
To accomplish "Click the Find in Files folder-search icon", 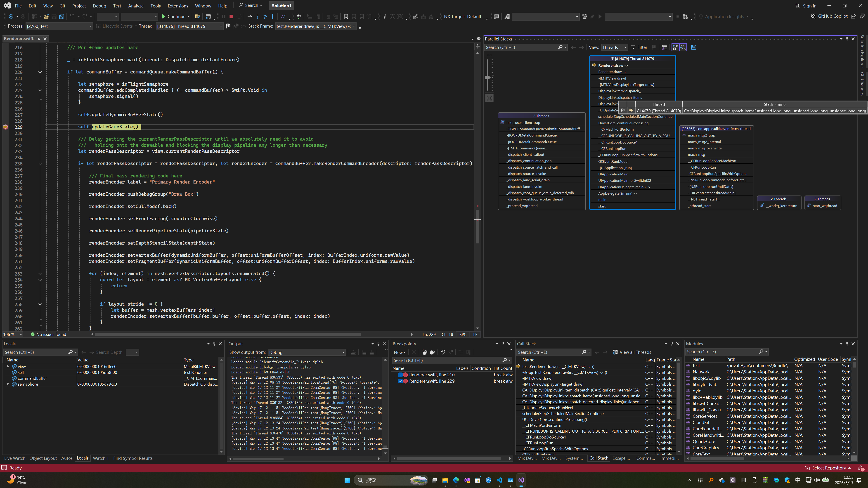I will coord(198,17).
